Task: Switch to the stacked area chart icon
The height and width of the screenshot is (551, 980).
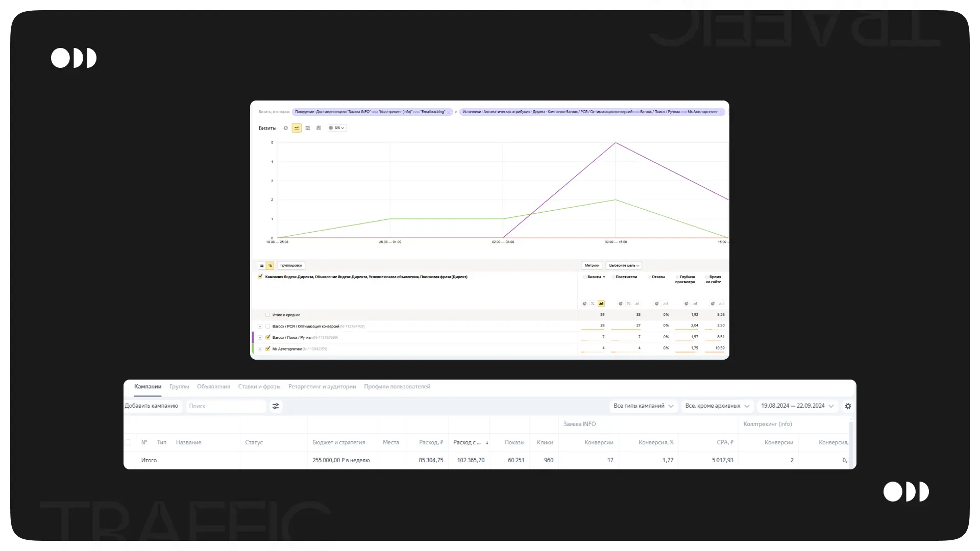Action: coord(308,128)
